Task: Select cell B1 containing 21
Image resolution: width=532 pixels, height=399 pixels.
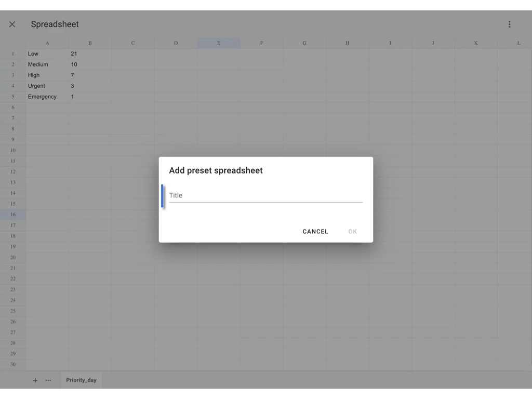Action: [x=89, y=54]
